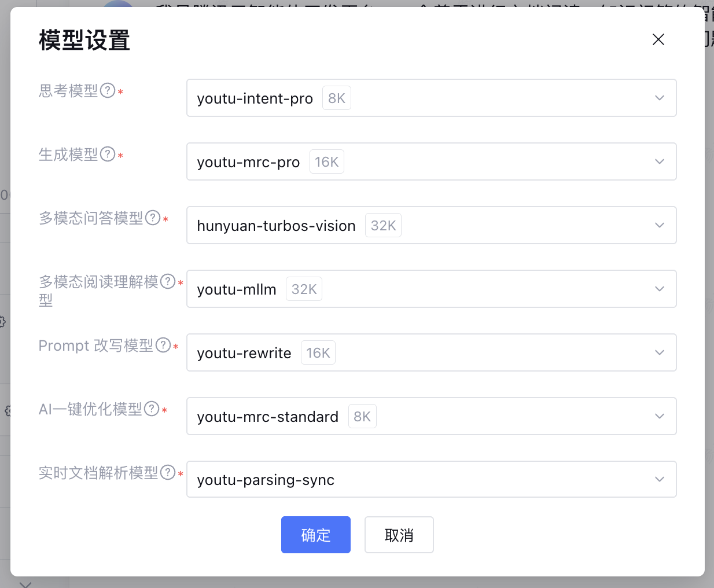Click the 32K tag next to hunyuan-turbos-vision
The height and width of the screenshot is (588, 714).
tap(383, 226)
